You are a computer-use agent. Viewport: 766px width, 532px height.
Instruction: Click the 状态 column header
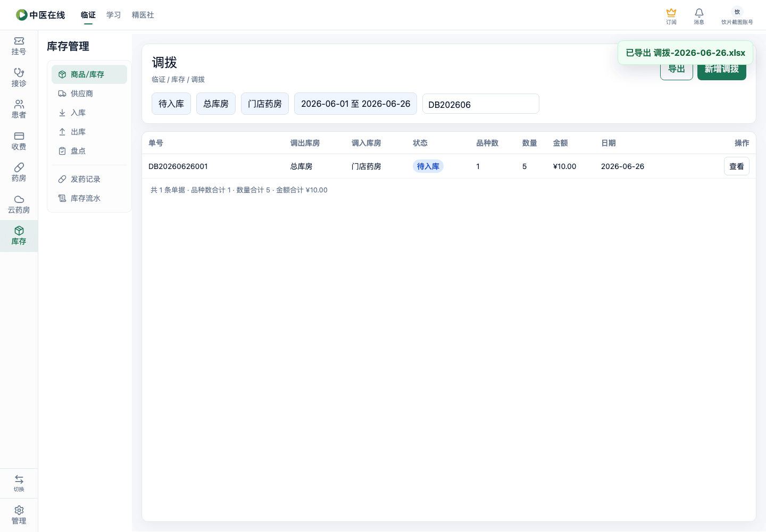[x=420, y=143]
